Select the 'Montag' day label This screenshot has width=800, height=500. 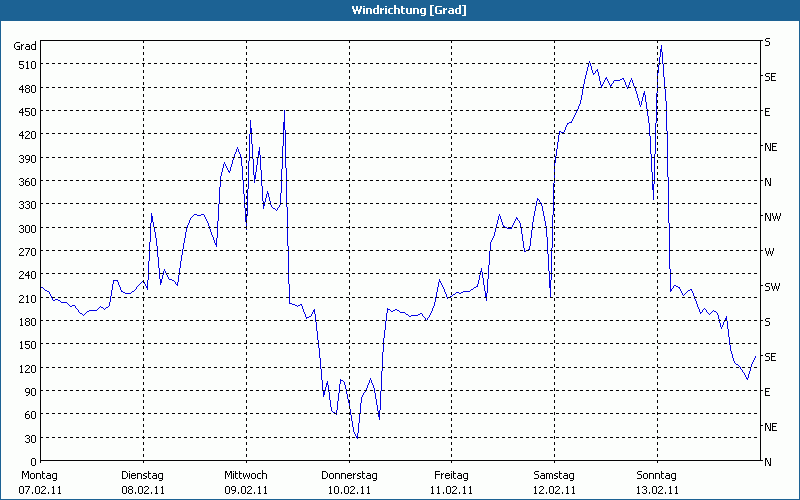coord(39,476)
